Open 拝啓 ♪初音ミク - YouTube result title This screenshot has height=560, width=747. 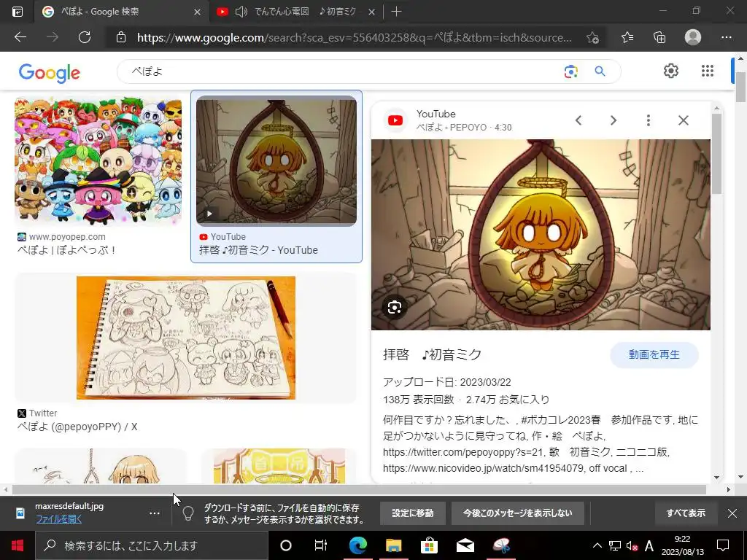258,250
